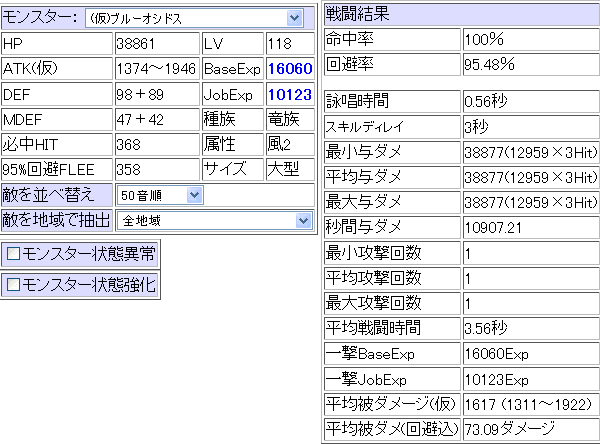
Task: Enable the モンスター状態異常 checkbox
Action: pyautogui.click(x=13, y=253)
